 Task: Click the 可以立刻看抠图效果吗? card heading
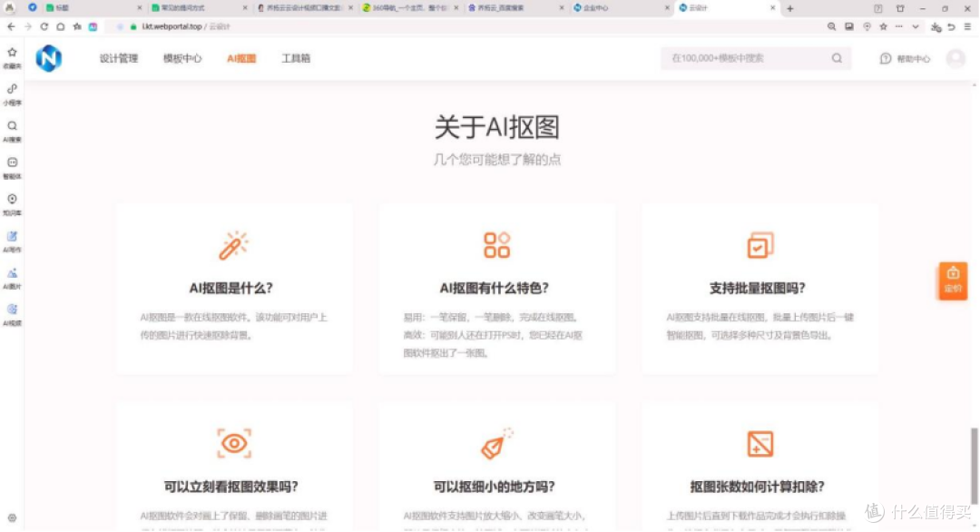click(x=231, y=487)
